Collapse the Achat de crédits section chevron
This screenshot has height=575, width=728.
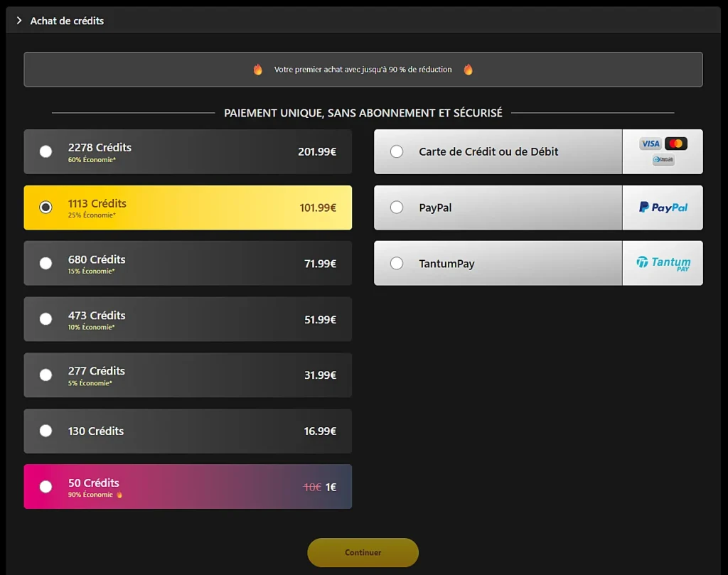[x=19, y=21]
